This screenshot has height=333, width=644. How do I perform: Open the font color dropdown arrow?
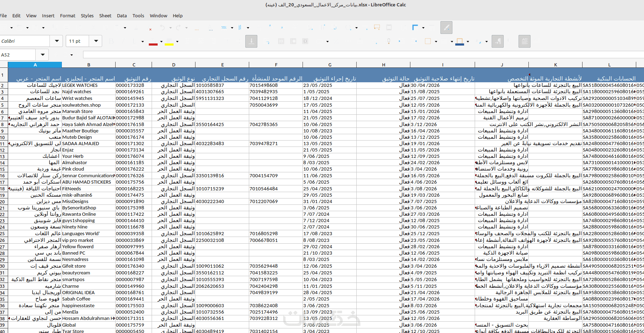pos(161,42)
